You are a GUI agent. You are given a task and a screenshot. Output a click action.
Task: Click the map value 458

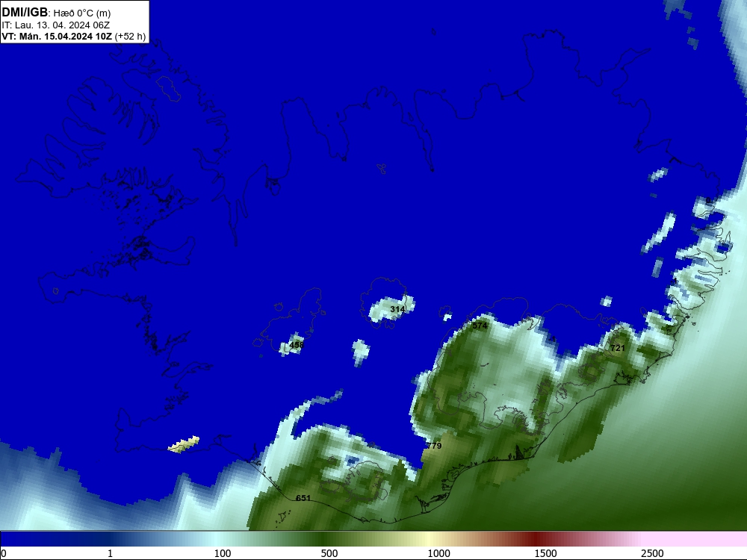pyautogui.click(x=297, y=345)
